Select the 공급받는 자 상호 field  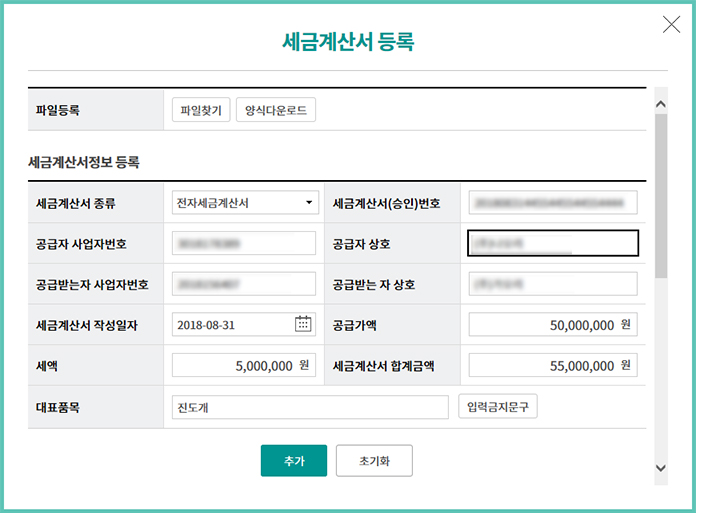tap(552, 284)
